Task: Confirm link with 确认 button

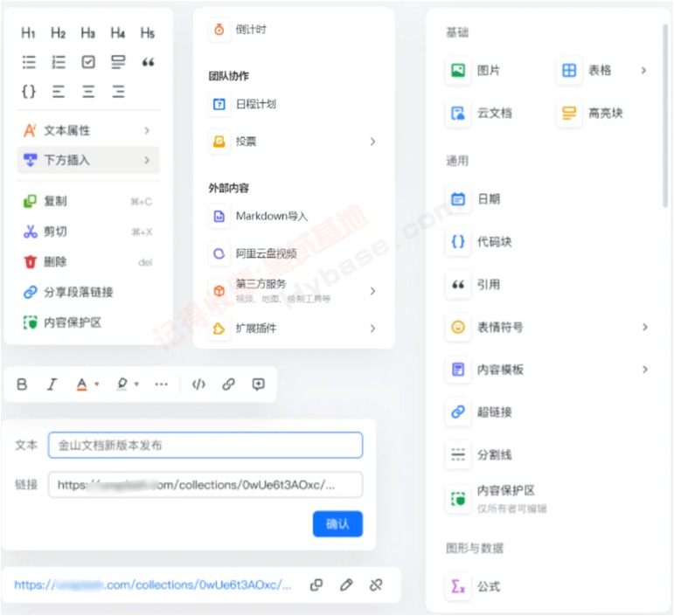Action: [x=337, y=523]
